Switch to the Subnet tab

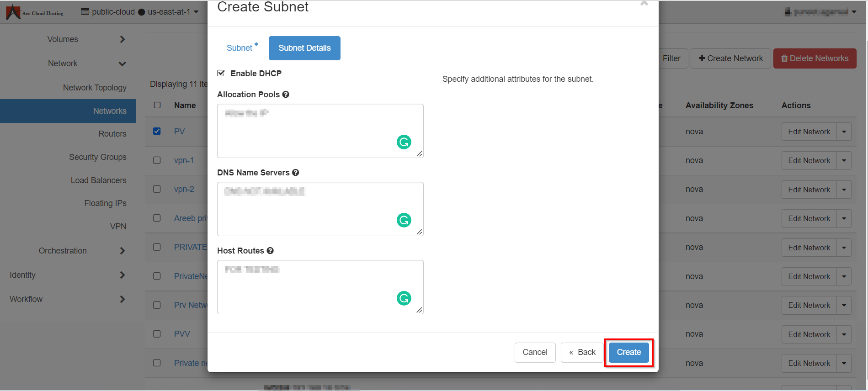pos(240,48)
